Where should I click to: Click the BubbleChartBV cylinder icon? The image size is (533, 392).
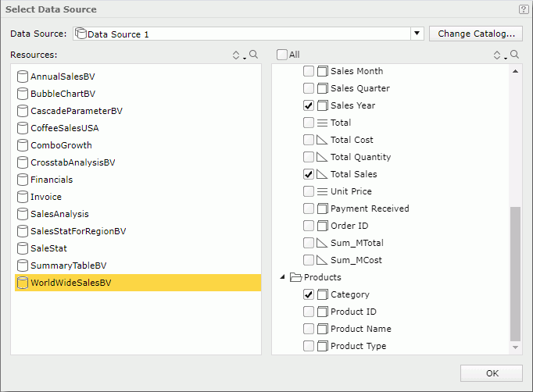pos(23,94)
